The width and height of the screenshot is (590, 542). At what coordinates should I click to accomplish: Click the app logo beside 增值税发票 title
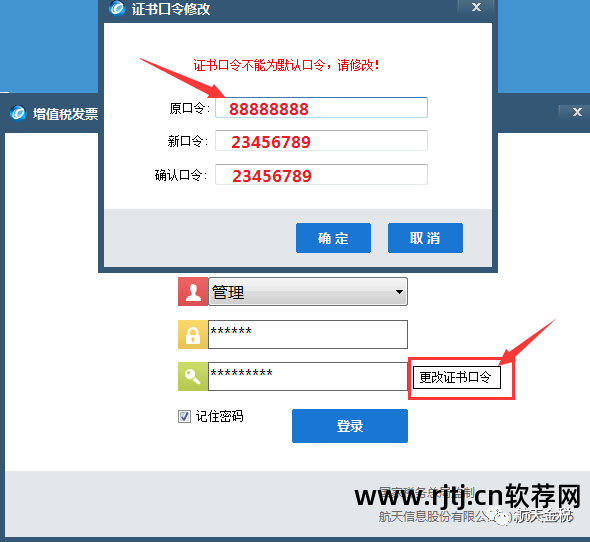tap(18, 113)
